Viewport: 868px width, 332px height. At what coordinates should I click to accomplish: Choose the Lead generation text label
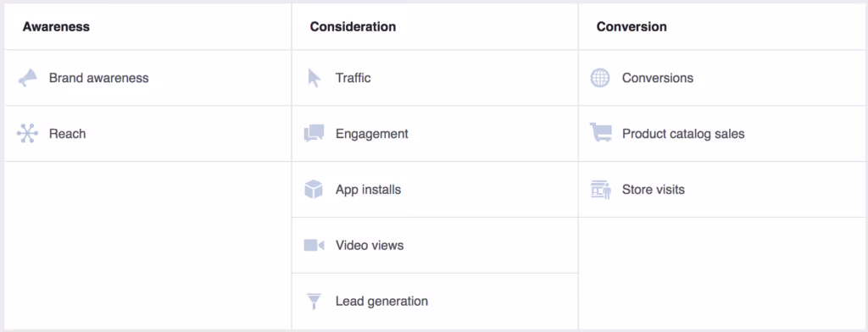pos(382,301)
